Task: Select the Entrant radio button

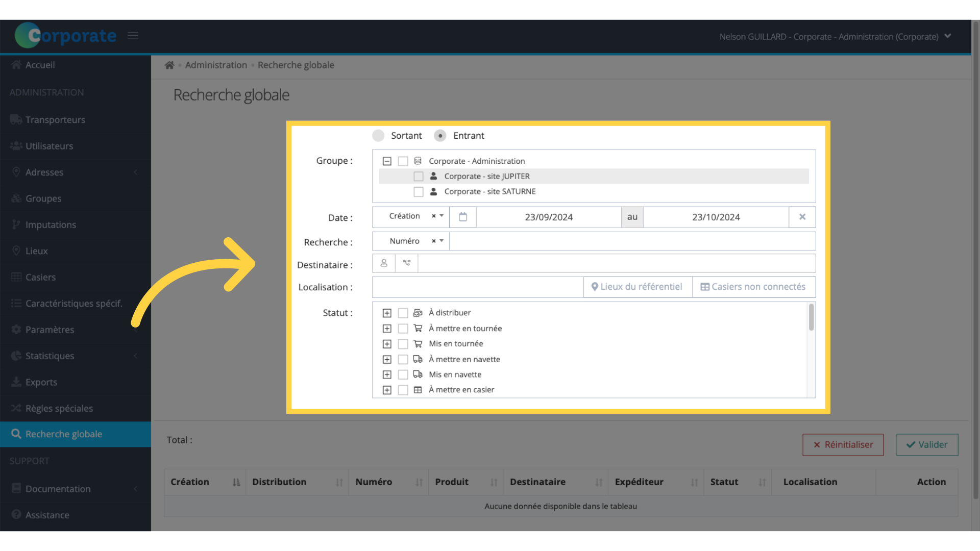Action: click(440, 136)
